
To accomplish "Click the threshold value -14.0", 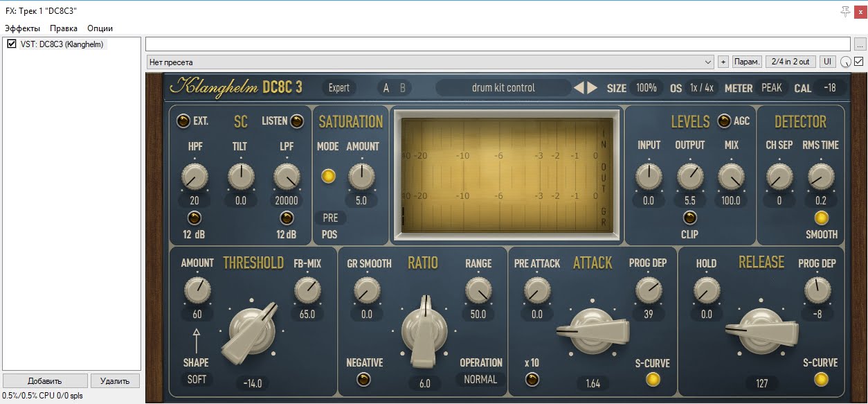I will (253, 383).
